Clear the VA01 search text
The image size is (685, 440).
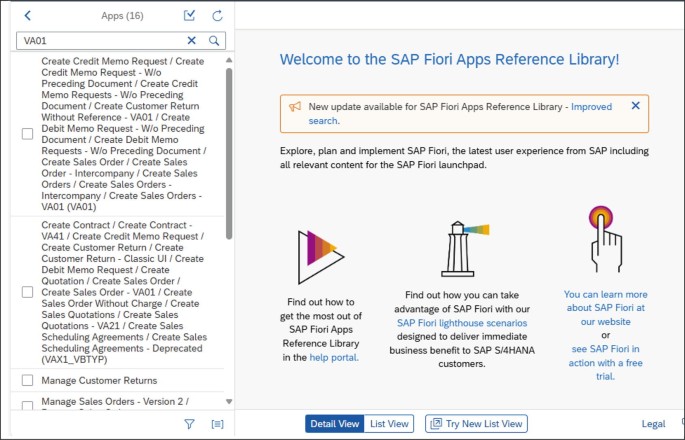pos(192,40)
